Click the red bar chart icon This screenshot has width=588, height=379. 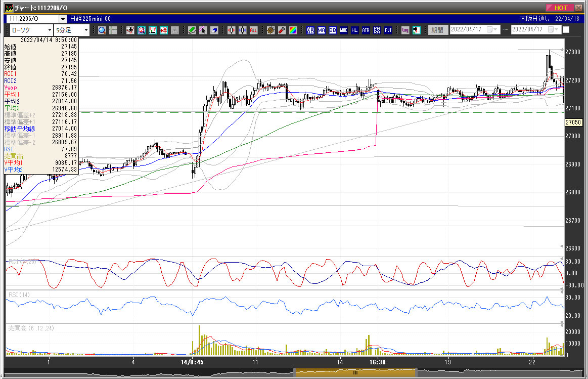pos(152,30)
